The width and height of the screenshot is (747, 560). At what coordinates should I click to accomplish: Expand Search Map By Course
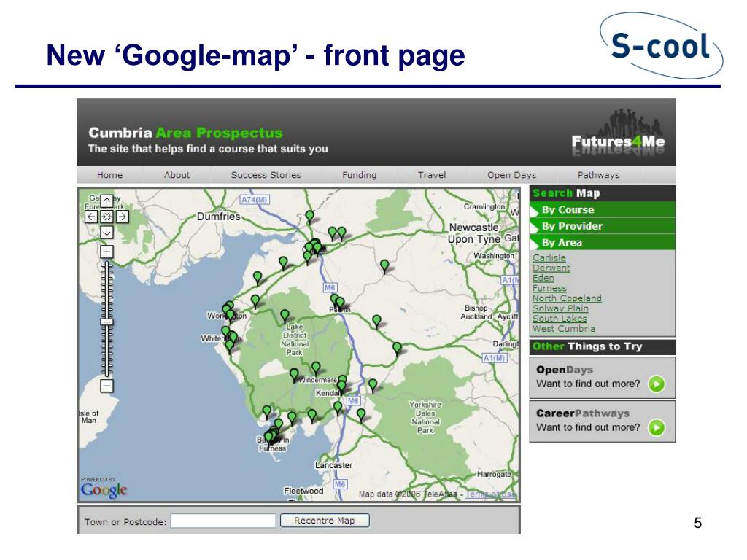pyautogui.click(x=603, y=209)
